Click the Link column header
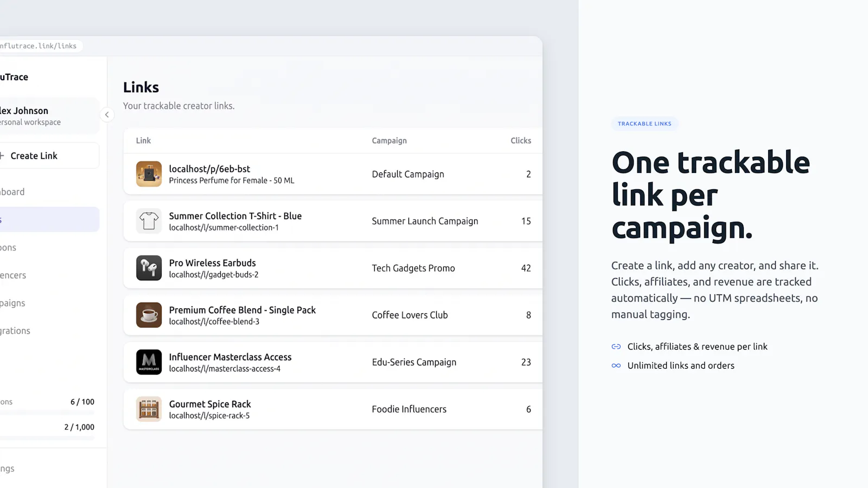This screenshot has height=488, width=868. 143,140
